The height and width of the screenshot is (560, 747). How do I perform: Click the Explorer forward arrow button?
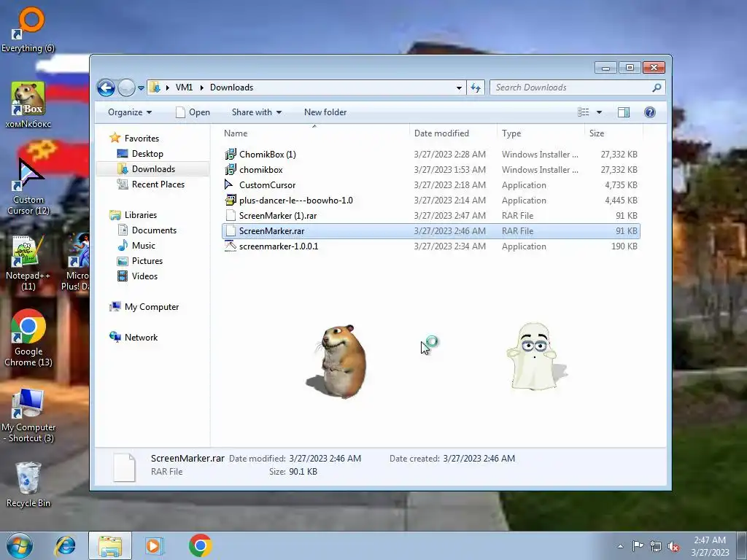pos(126,87)
